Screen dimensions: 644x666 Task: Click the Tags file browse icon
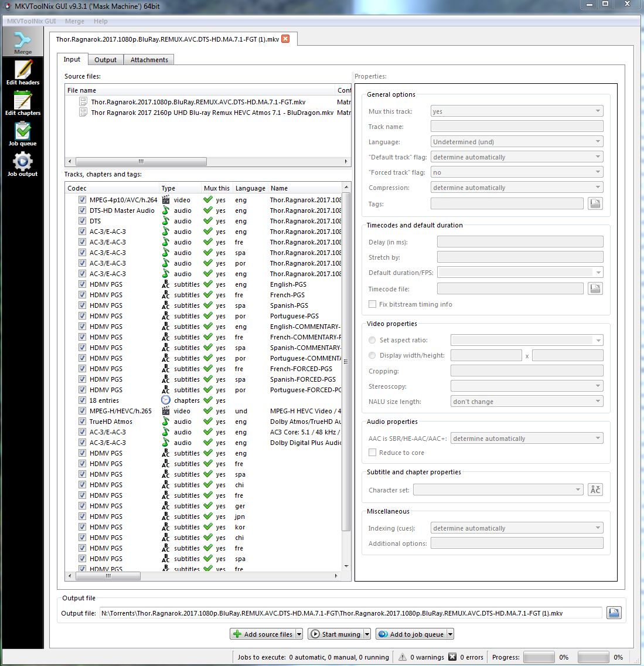click(595, 203)
